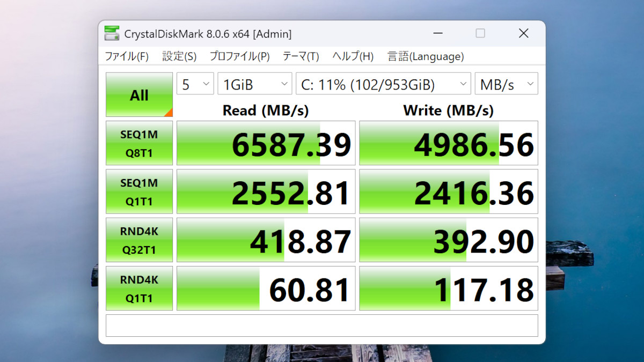
Task: Run the RND4K Q32T1 benchmark
Action: 139,240
